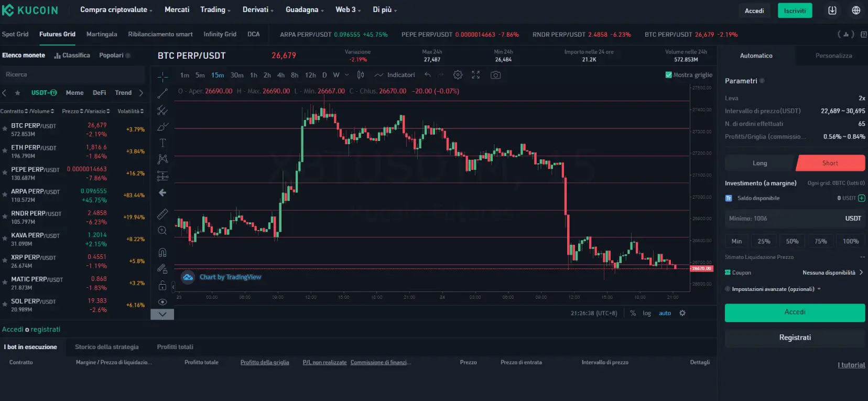868x401 pixels.
Task: Switch chart to fullscreen mode
Action: pyautogui.click(x=476, y=75)
